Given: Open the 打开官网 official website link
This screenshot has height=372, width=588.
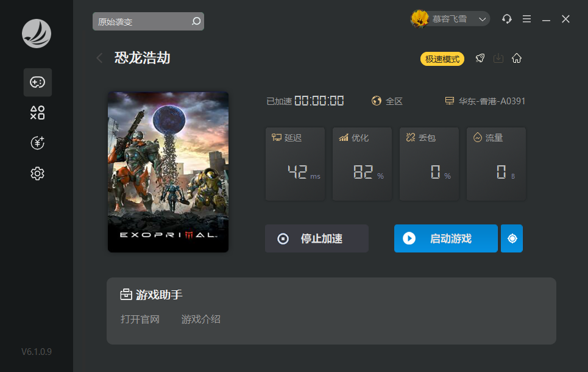Looking at the screenshot, I should 140,319.
